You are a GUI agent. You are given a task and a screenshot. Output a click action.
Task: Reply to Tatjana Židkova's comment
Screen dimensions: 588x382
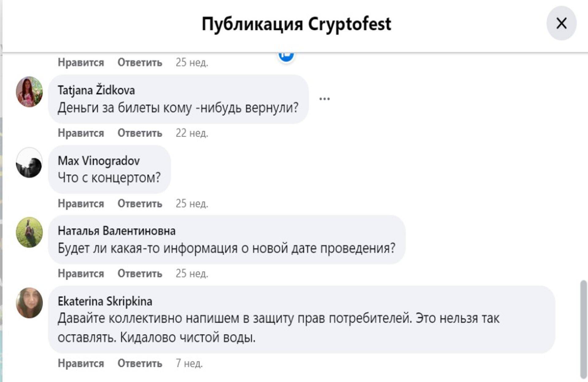pyautogui.click(x=140, y=133)
